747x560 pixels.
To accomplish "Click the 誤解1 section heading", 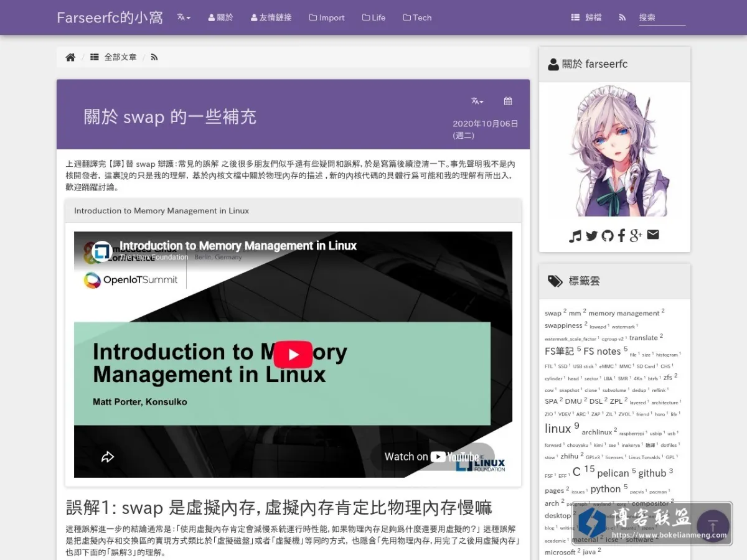I will coord(279,508).
